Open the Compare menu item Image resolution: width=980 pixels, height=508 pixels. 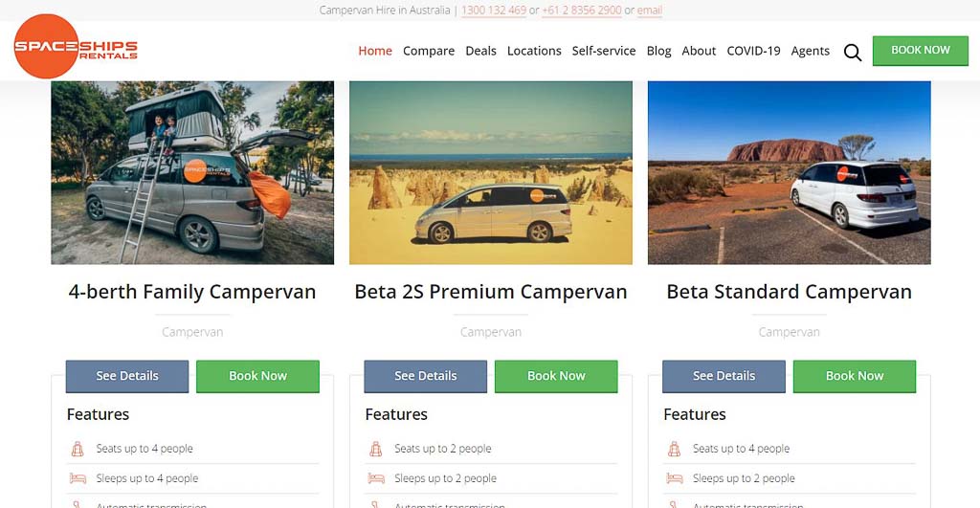pos(429,51)
